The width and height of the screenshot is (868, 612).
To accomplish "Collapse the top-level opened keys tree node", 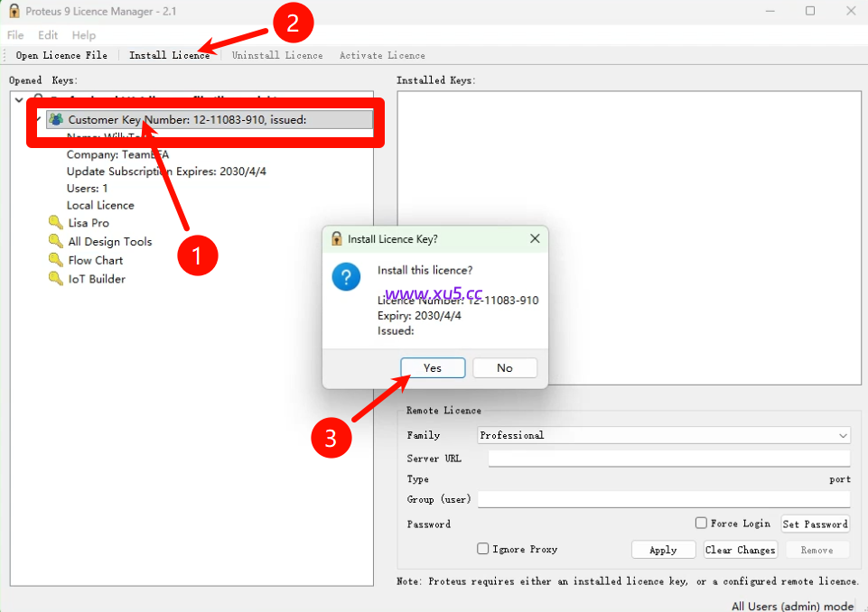I will [x=19, y=99].
